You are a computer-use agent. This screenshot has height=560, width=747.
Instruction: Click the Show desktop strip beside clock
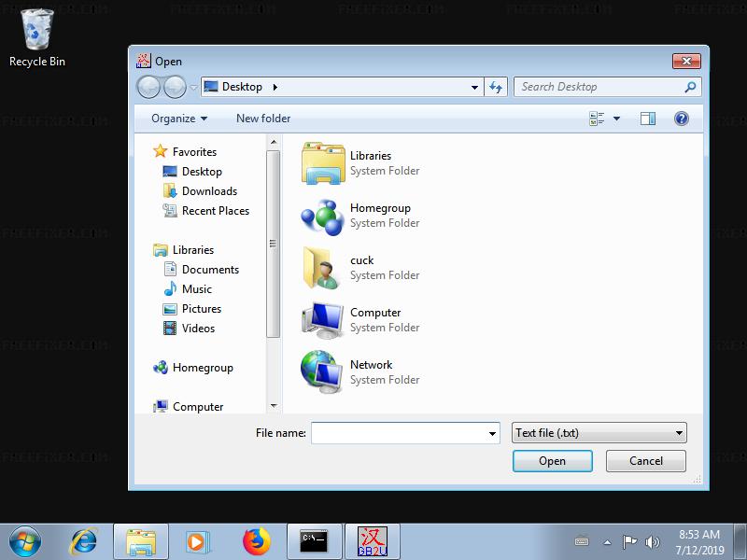pyautogui.click(x=740, y=542)
